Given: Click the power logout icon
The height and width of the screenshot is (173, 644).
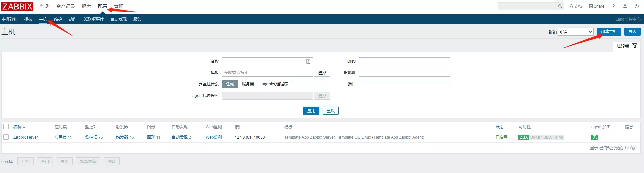Looking at the screenshot, I should pos(636,6).
